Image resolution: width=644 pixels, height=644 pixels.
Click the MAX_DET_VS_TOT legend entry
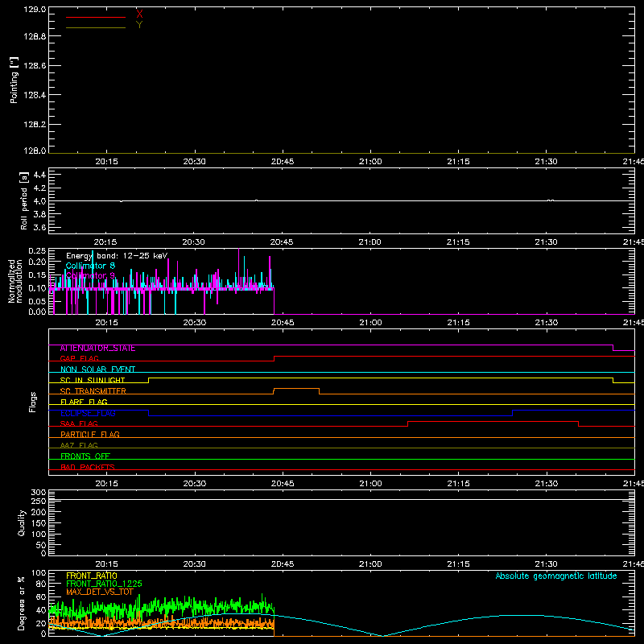pyautogui.click(x=100, y=592)
